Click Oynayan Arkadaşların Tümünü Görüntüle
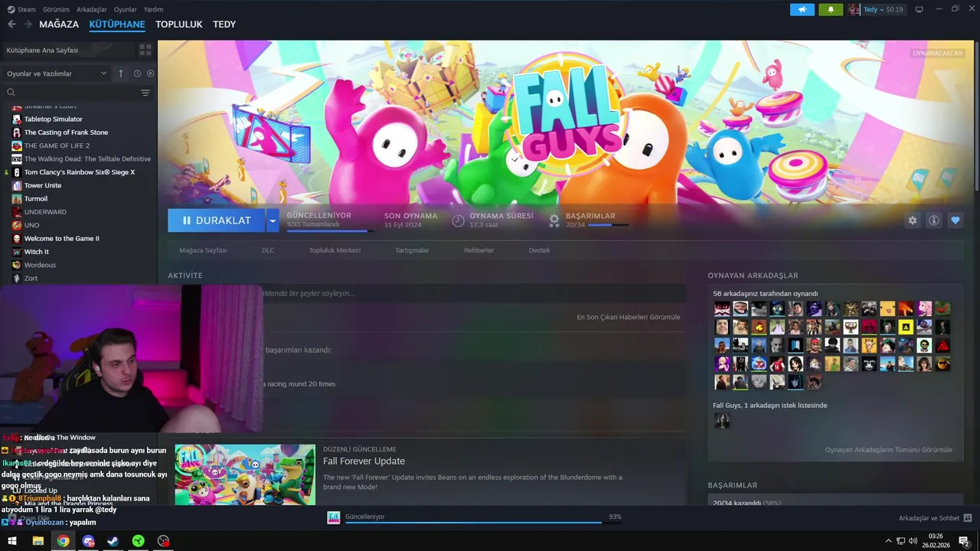The image size is (980, 551). (888, 450)
